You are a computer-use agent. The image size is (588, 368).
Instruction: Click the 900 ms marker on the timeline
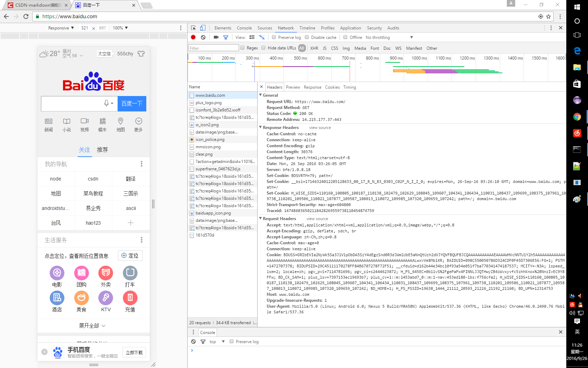(396, 58)
